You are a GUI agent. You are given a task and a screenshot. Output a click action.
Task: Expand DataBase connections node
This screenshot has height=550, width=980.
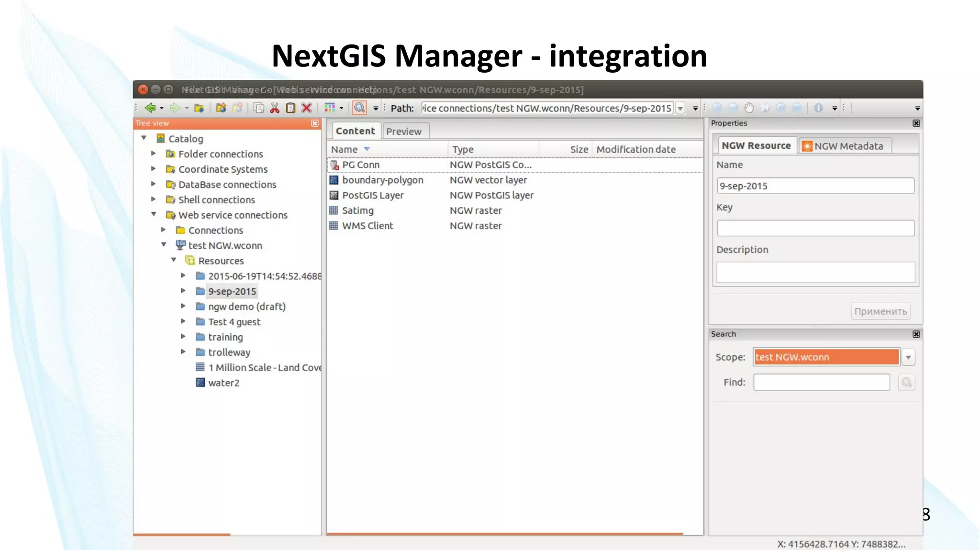(154, 184)
